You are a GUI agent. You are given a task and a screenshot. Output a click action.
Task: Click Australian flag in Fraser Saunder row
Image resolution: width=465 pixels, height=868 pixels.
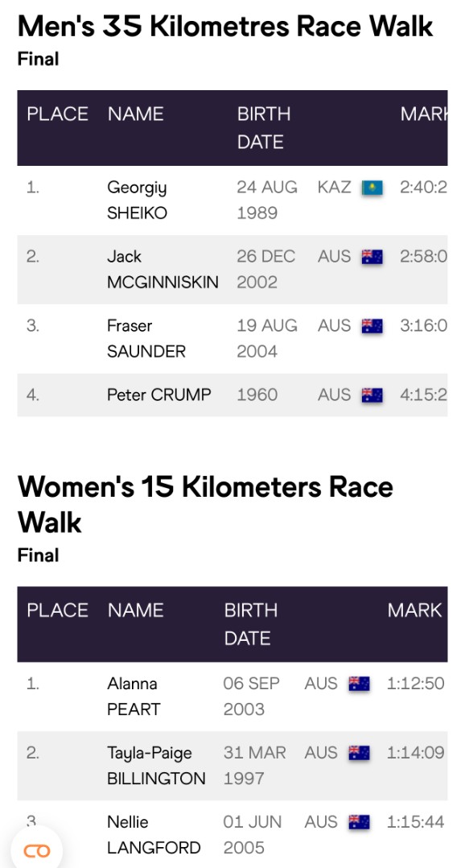pos(372,326)
